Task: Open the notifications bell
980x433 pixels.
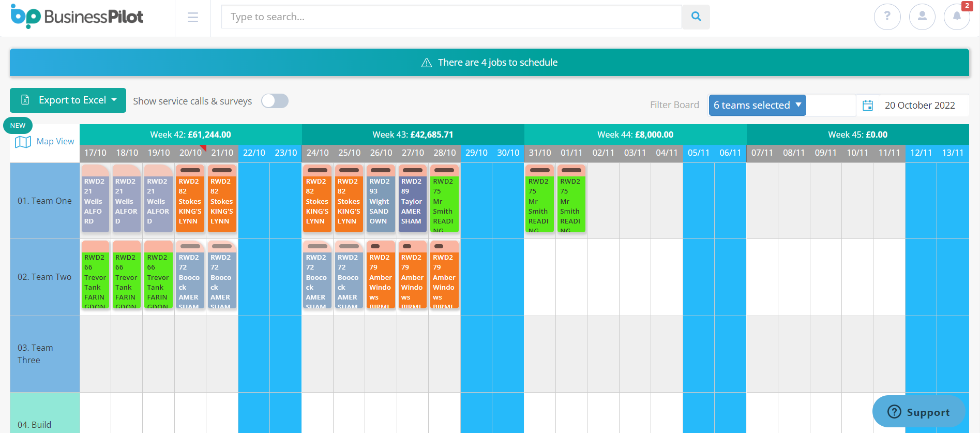Action: (x=956, y=17)
